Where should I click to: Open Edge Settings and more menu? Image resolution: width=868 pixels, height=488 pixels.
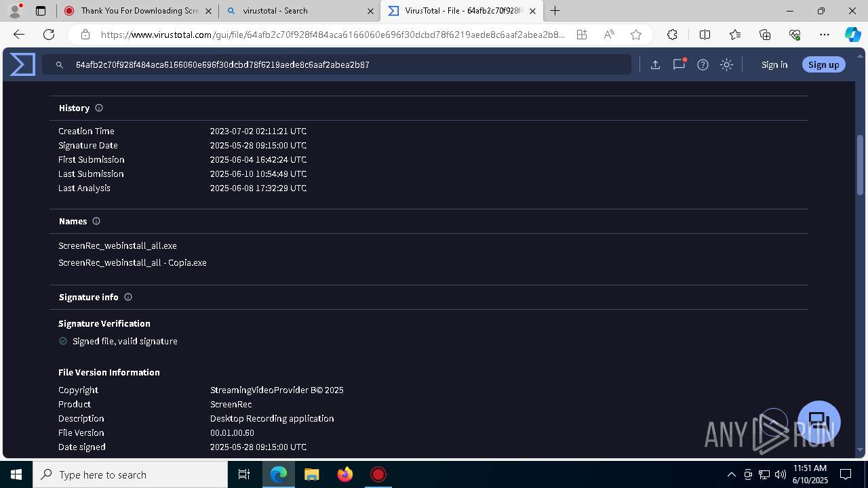pos(825,35)
